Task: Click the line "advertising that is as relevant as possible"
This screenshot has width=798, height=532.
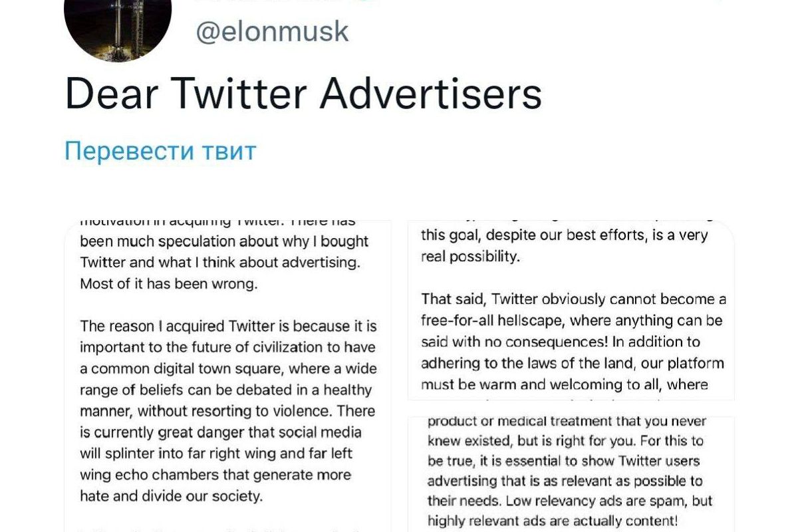Action: pos(555,481)
